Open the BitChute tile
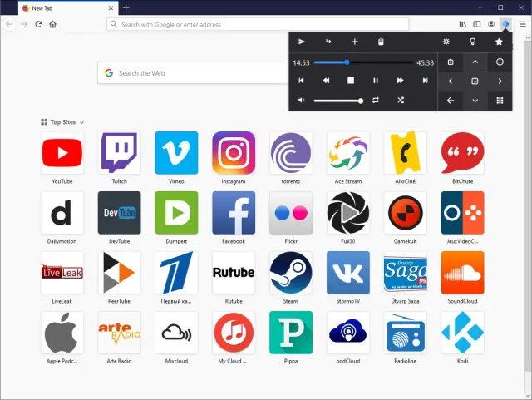This screenshot has width=532, height=400. click(462, 153)
